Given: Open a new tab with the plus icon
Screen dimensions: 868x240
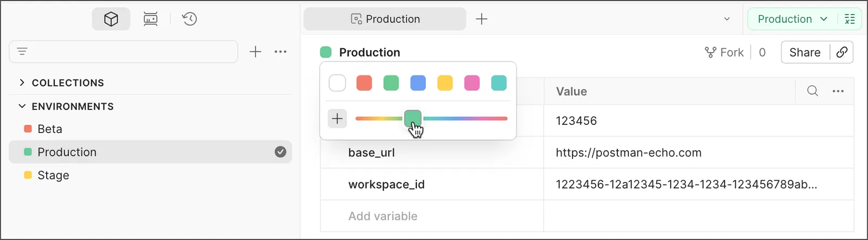Looking at the screenshot, I should click(481, 19).
